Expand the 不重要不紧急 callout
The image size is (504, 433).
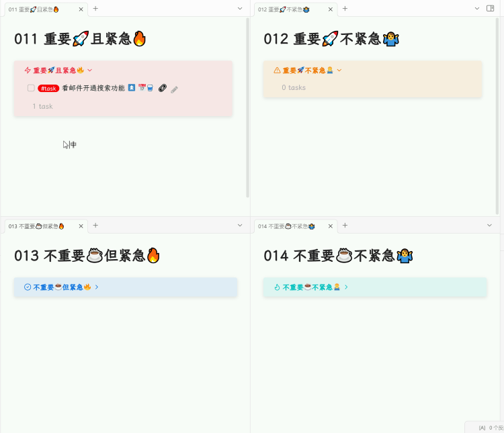[346, 287]
